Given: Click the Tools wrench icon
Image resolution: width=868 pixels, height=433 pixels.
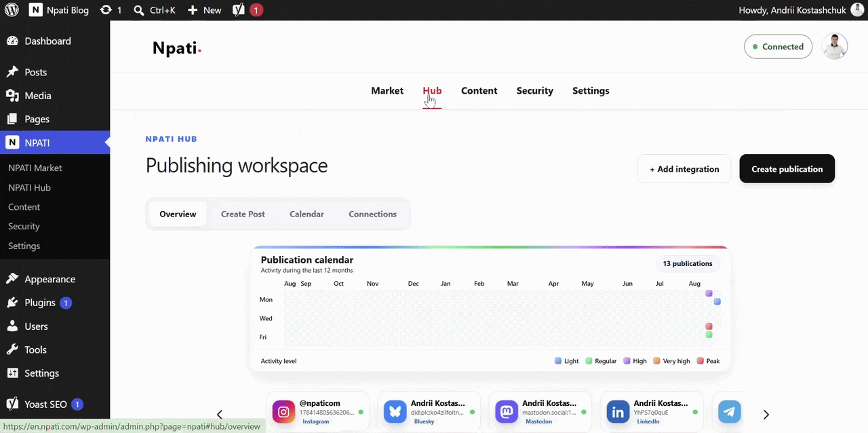Looking at the screenshot, I should pos(12,350).
